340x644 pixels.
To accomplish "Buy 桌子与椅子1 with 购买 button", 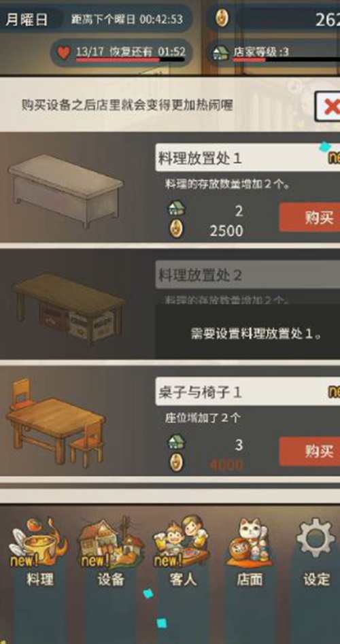I will click(x=311, y=452).
